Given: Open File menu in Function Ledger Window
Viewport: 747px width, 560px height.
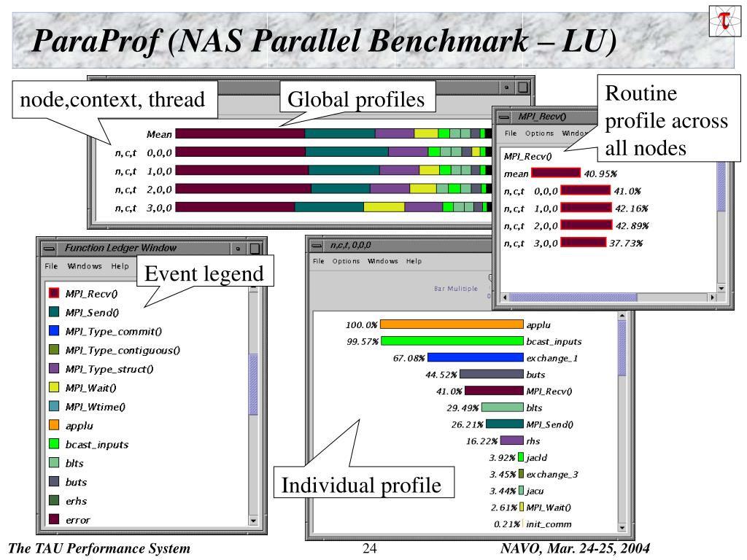Looking at the screenshot, I should click(x=51, y=266).
